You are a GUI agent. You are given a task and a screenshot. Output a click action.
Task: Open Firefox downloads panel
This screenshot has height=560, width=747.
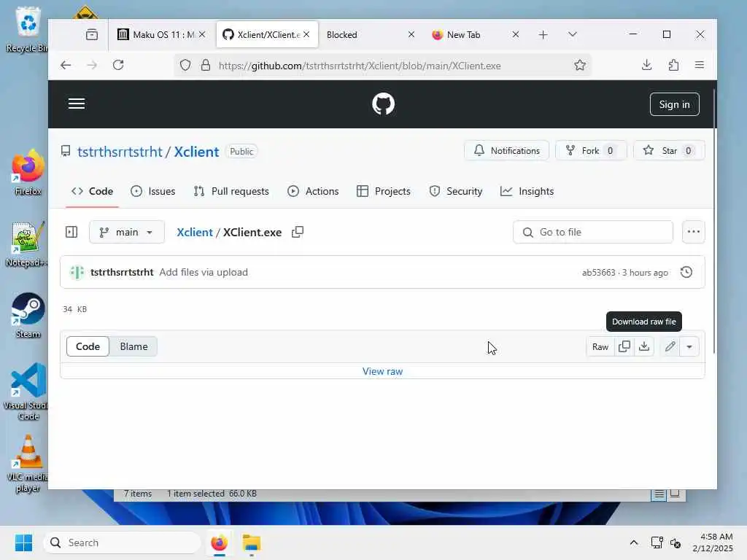[646, 65]
